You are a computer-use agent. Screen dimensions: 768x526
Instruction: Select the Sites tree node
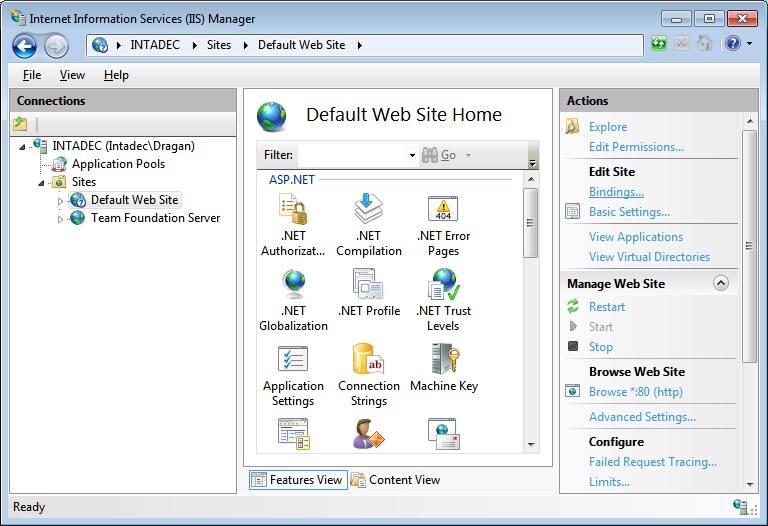[84, 182]
